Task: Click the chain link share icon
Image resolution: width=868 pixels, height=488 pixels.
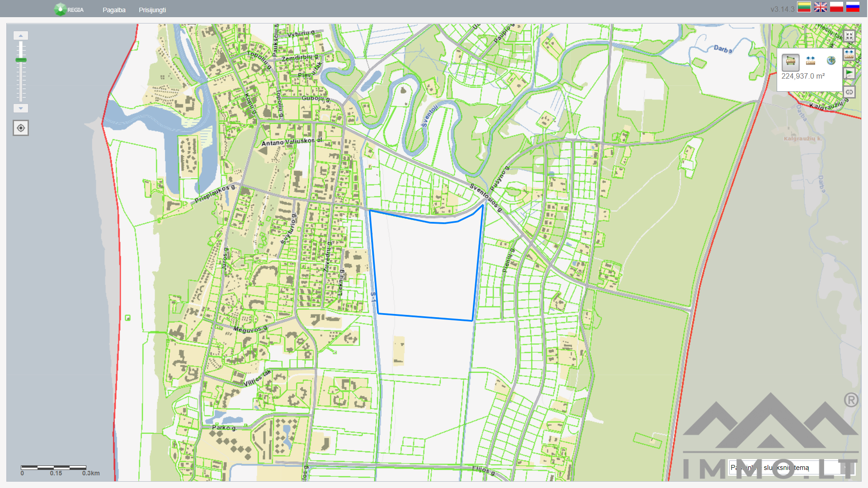Action: [849, 92]
